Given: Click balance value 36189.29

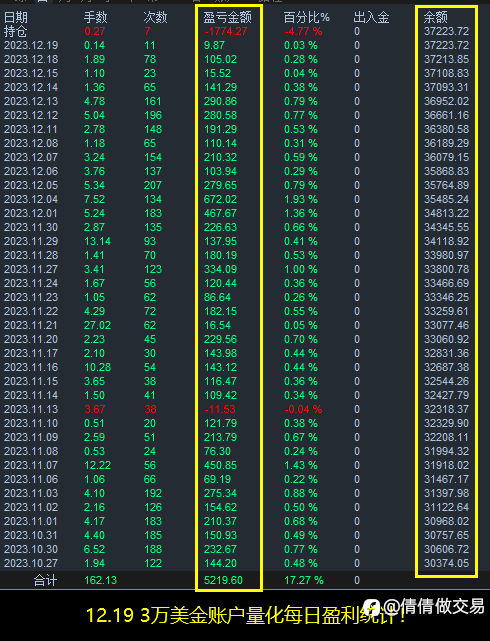Looking at the screenshot, I should (446, 143).
